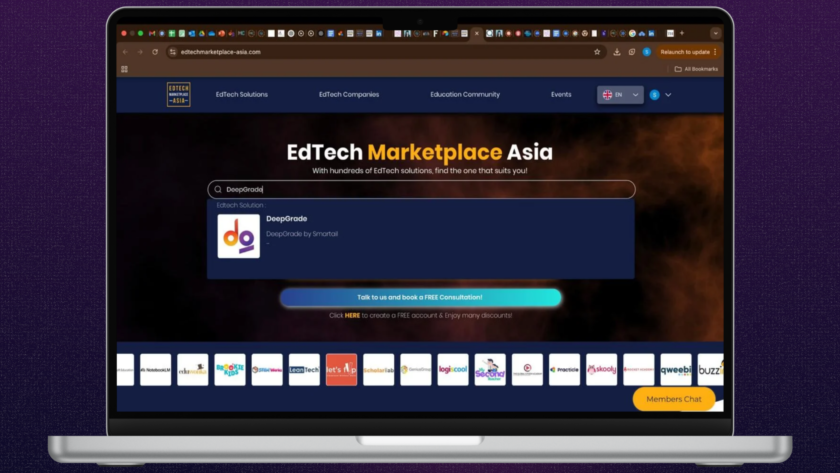Focus the DeepGrade search field

click(421, 189)
